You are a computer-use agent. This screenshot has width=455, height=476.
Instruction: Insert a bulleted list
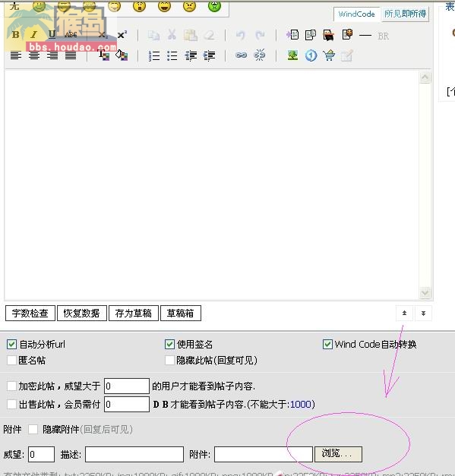click(172, 56)
